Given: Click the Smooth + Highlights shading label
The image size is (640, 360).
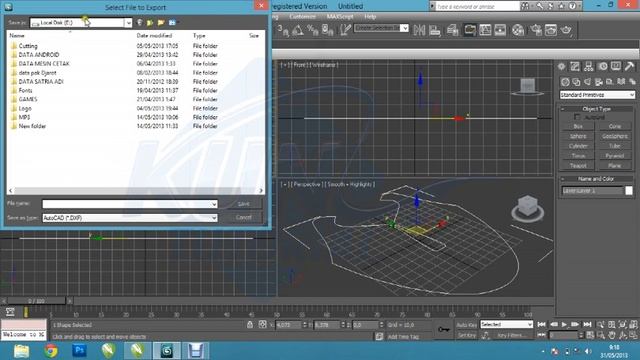Looking at the screenshot, I should pos(351,184).
